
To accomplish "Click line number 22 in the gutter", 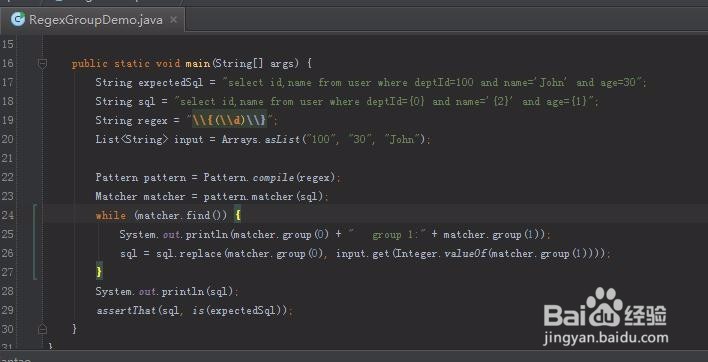I will [x=8, y=177].
